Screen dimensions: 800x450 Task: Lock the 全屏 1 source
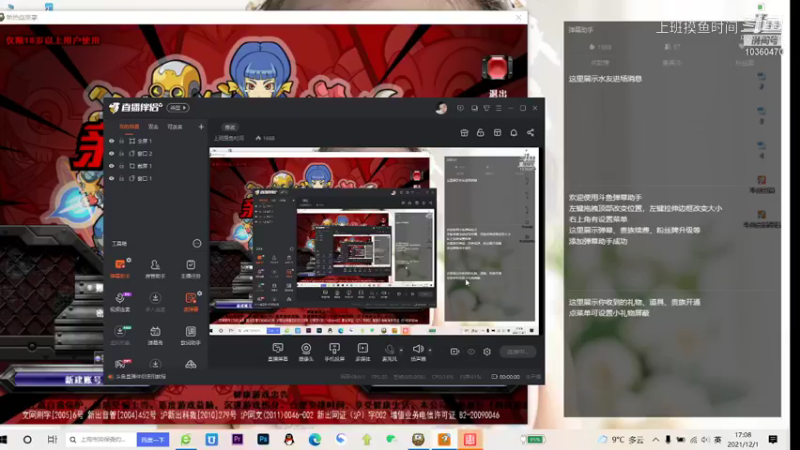121,141
